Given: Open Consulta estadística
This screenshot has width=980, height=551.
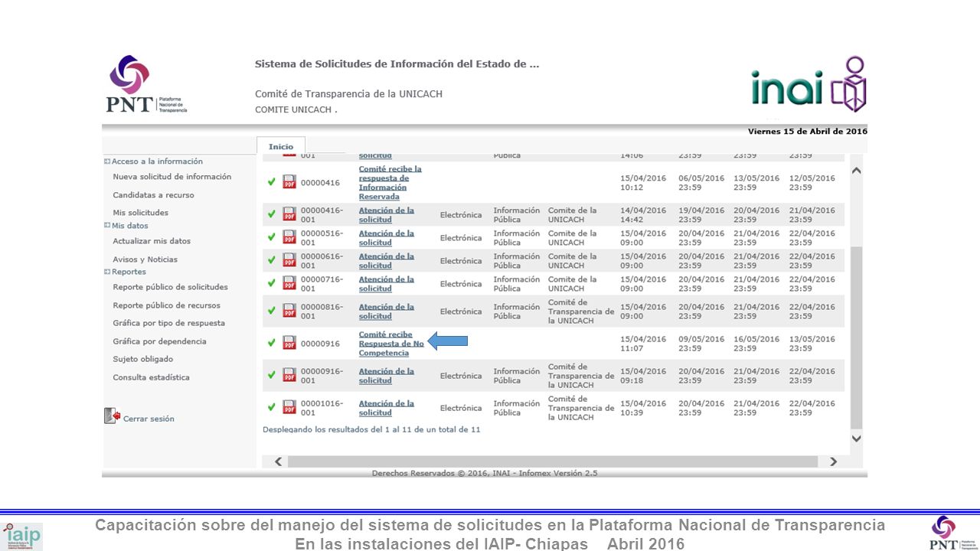Looking at the screenshot, I should 152,377.
